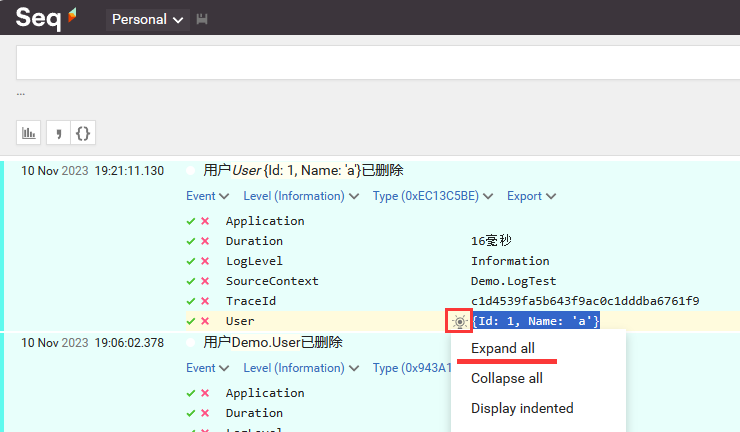Open the Type (0xEC13C5BE) dropdown
This screenshot has width=740, height=432.
pyautogui.click(x=433, y=196)
